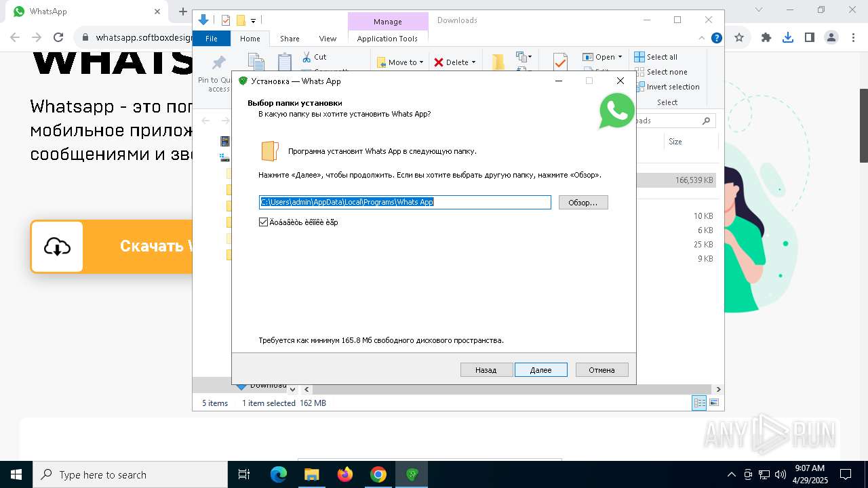Image resolution: width=868 pixels, height=488 pixels.
Task: Switch to Details view icon in status bar
Action: 699,403
